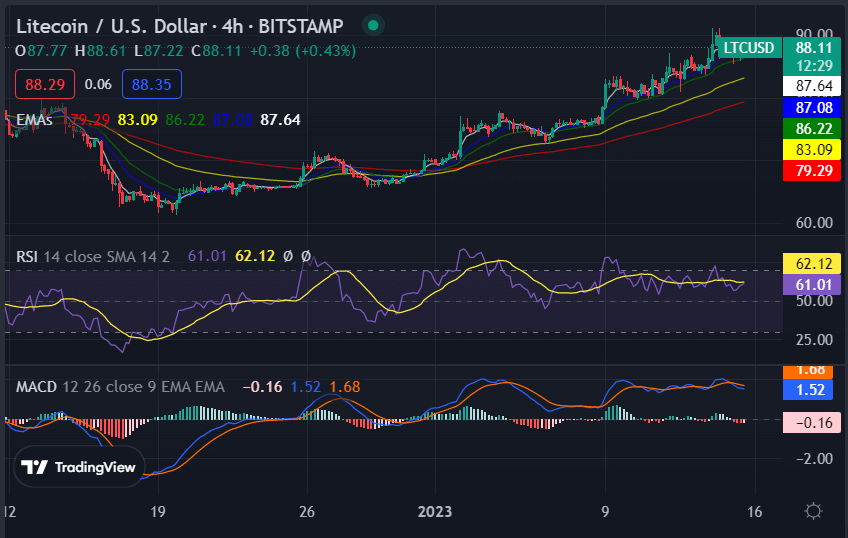Image resolution: width=848 pixels, height=538 pixels.
Task: Click the 88.11 current price axis label
Action: click(x=813, y=48)
